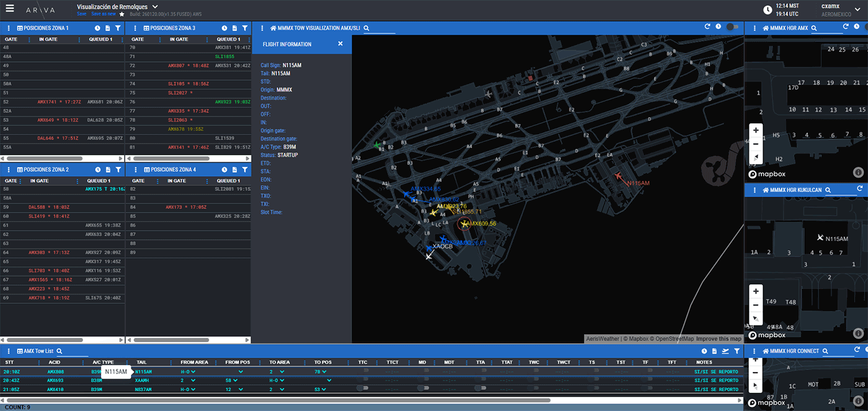Zoom in on the MMMX HGR AMX map
This screenshot has width=868, height=411.
(x=755, y=131)
